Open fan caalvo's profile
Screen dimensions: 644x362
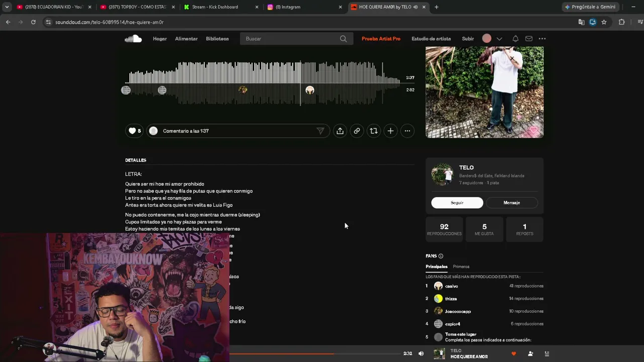(x=451, y=286)
